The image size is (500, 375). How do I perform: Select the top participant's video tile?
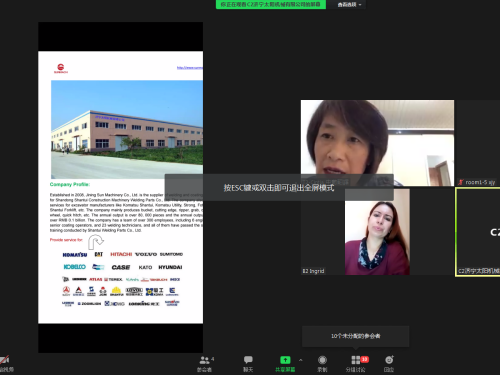pos(377,143)
